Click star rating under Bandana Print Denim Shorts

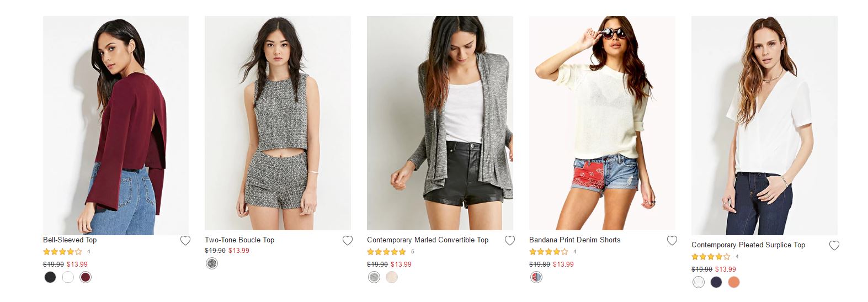pyautogui.click(x=549, y=252)
